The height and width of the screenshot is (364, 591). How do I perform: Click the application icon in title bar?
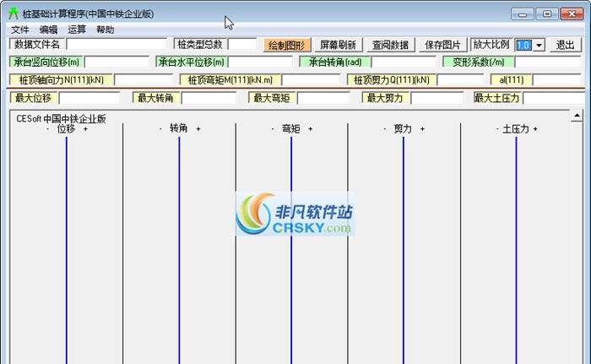[x=14, y=14]
